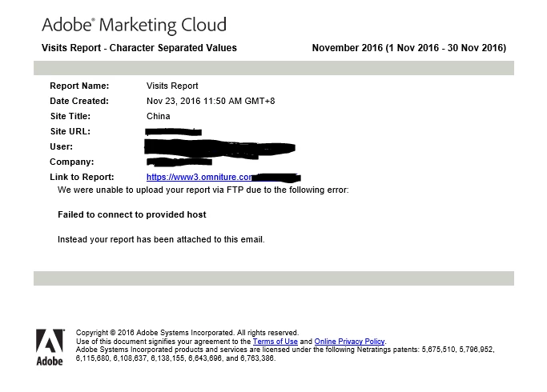The height and width of the screenshot is (392, 547).
Task: Select the 'unable to upload your report via FTP' sentence
Action: [x=203, y=190]
